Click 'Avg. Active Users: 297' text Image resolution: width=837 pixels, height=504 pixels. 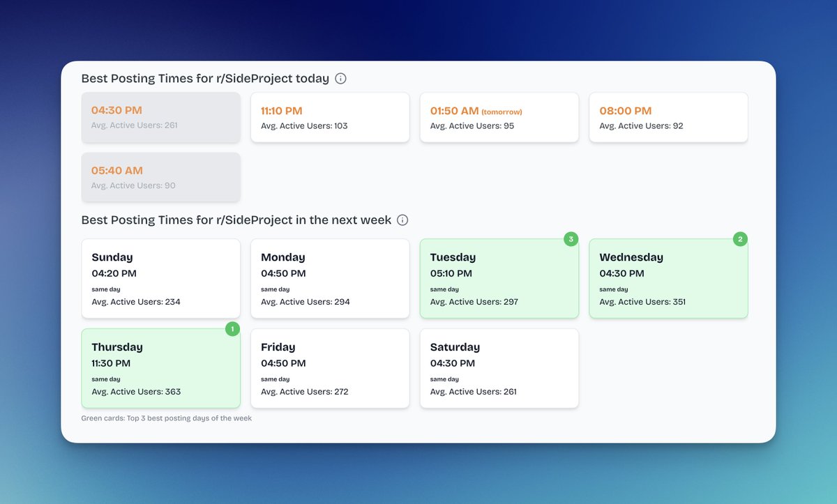pyautogui.click(x=474, y=302)
